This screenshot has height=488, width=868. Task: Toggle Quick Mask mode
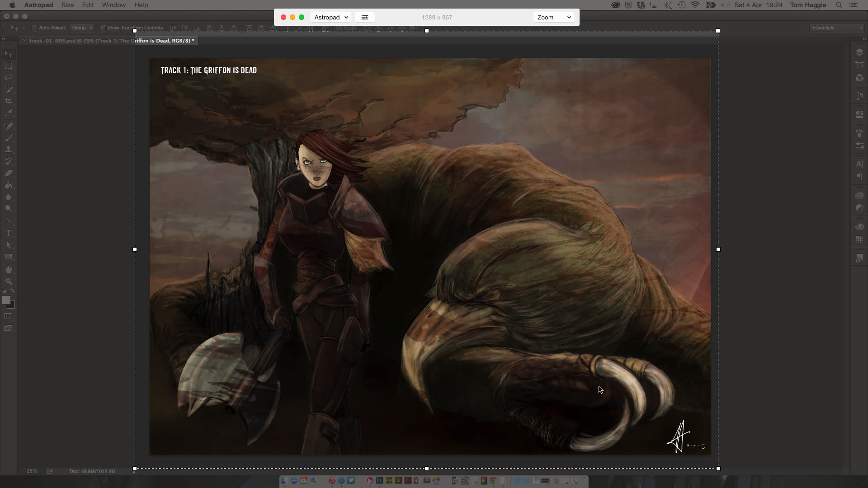tap(9, 316)
